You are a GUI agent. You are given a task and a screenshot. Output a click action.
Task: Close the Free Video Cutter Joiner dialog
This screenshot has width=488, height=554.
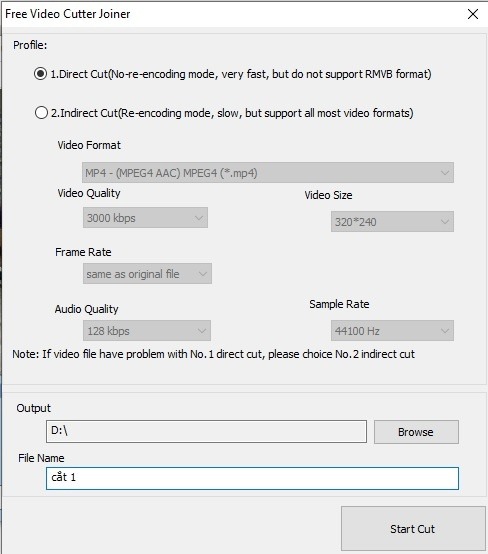click(473, 14)
